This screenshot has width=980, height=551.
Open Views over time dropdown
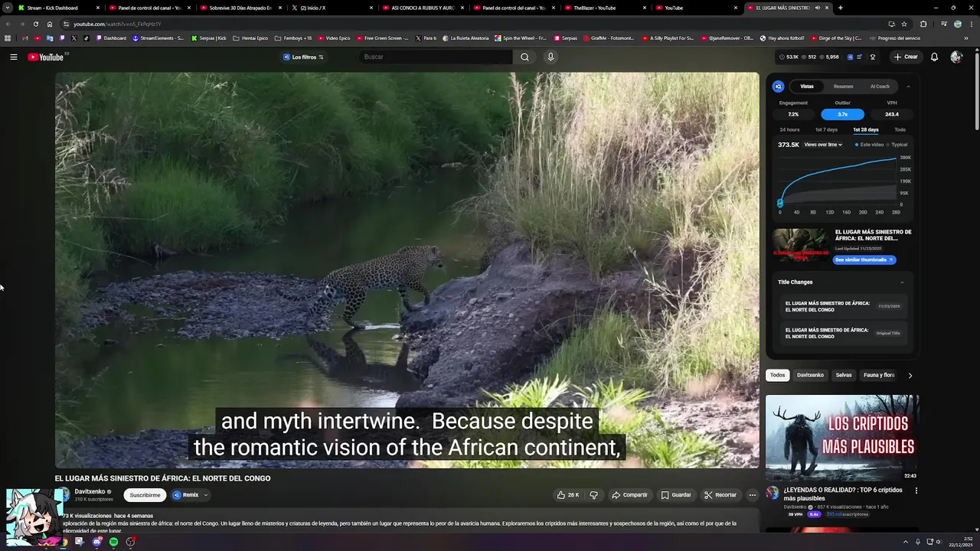(823, 145)
